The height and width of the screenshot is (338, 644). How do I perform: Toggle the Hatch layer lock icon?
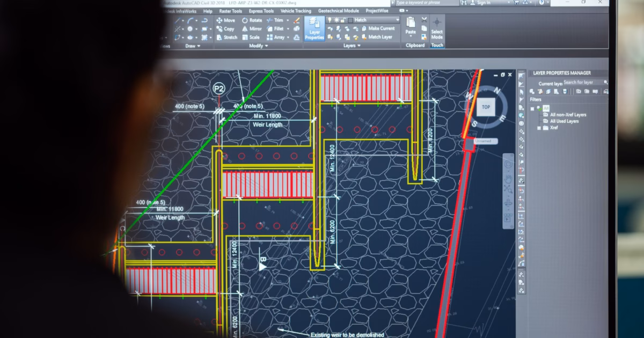pyautogui.click(x=342, y=20)
